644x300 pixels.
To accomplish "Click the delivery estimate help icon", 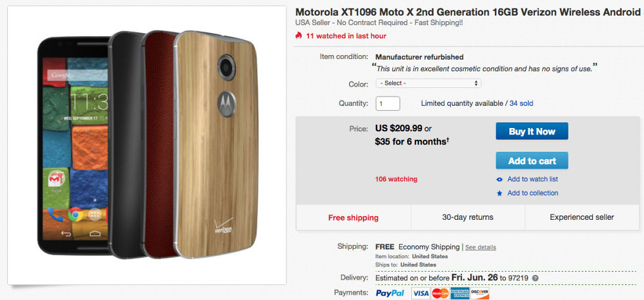I will (535, 278).
